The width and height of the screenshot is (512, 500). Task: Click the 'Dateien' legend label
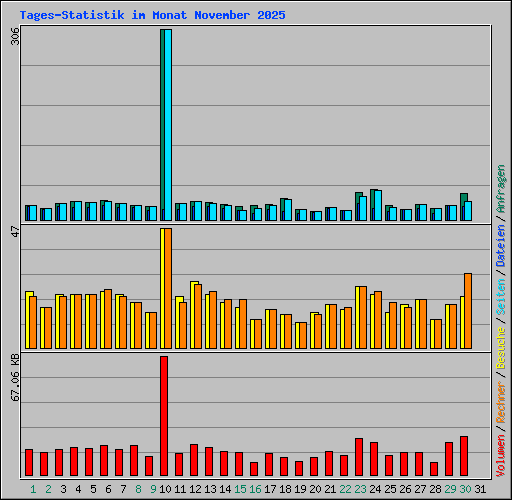click(x=501, y=246)
